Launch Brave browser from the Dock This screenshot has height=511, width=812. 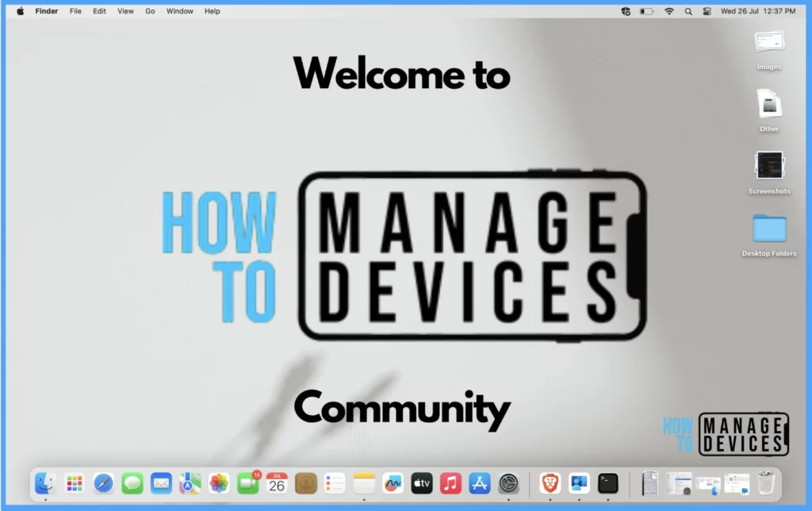[550, 483]
